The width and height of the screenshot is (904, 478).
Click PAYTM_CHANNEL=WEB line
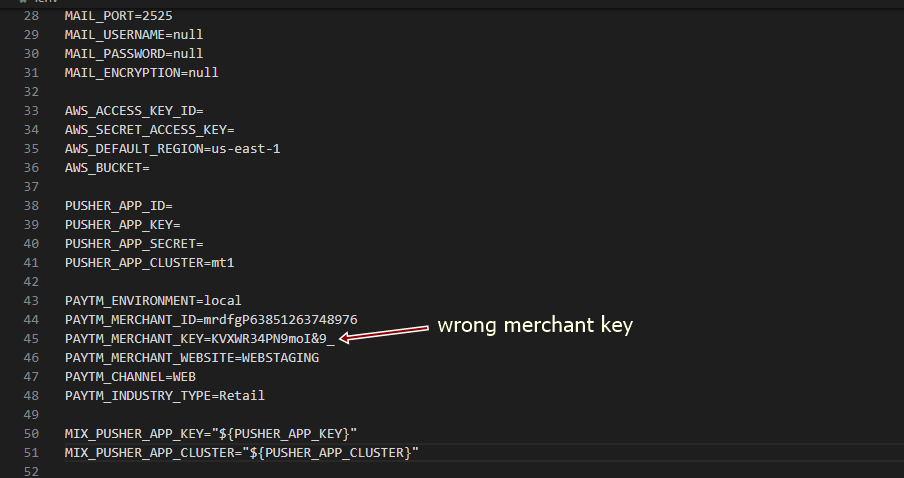pyautogui.click(x=130, y=377)
